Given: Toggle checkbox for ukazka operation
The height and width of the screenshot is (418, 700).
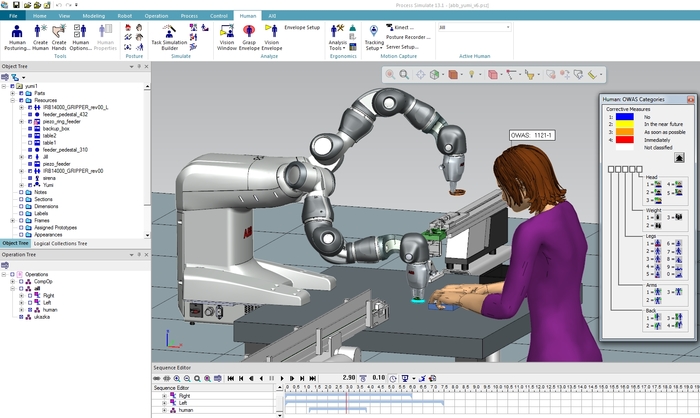Looking at the screenshot, I should [x=21, y=317].
